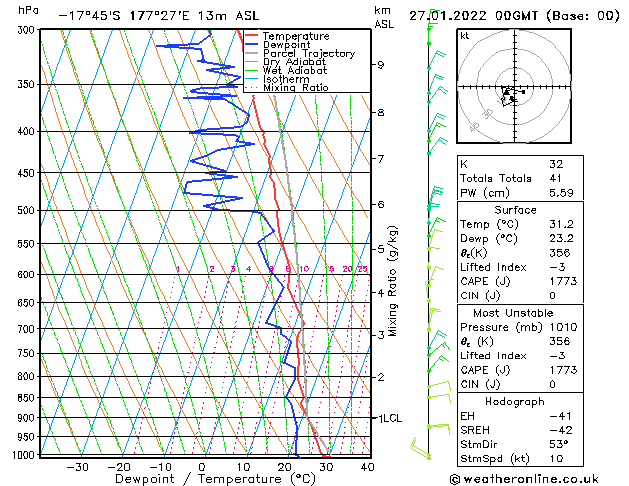Click the StmDir value 53°
This screenshot has height=486, width=629.
(x=559, y=444)
